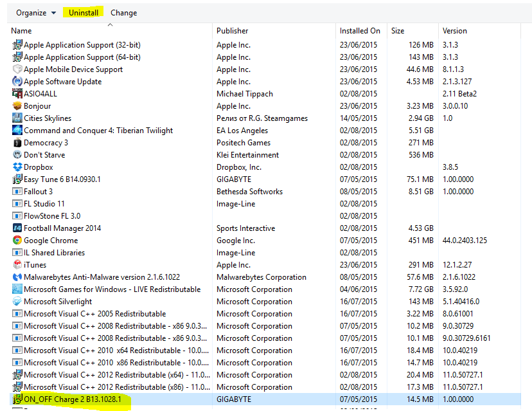Click the Easy Tune 6 icon
This screenshot has width=532, height=411.
click(17, 179)
